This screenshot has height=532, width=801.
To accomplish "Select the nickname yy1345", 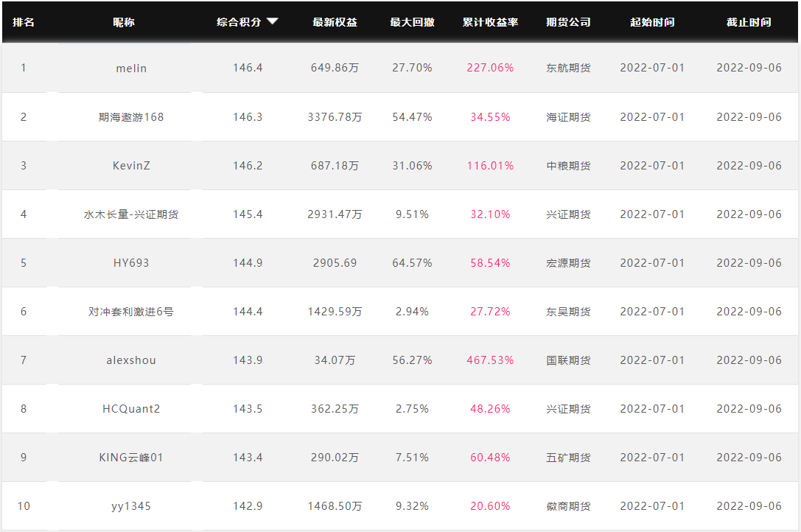I will point(131,506).
